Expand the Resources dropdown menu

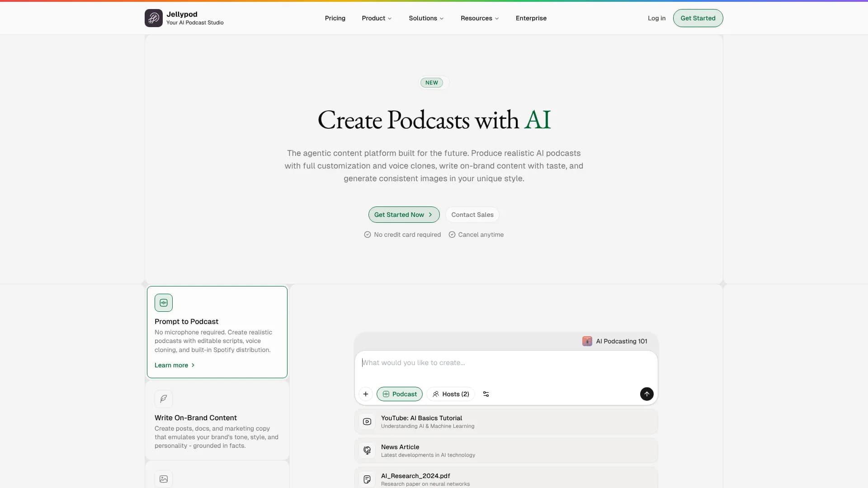click(x=480, y=18)
